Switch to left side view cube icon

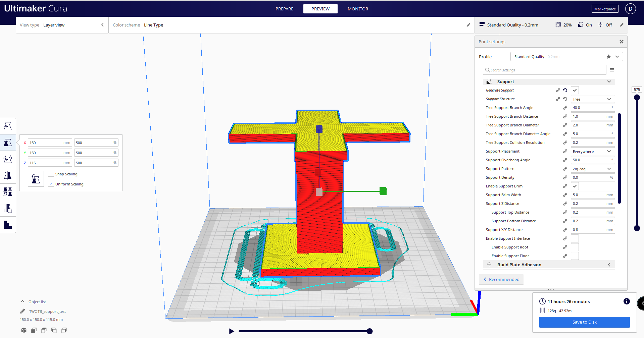click(x=54, y=330)
